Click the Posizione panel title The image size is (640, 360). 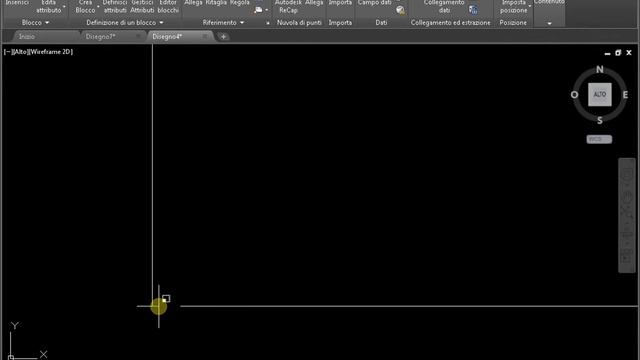(x=513, y=23)
